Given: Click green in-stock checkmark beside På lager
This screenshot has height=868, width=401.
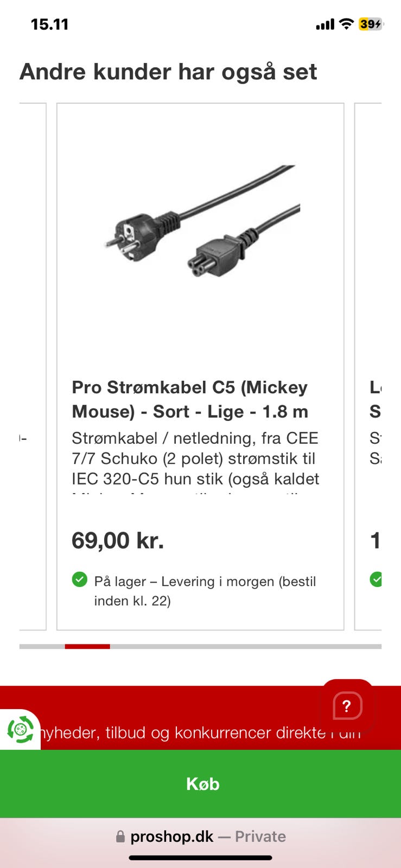Looking at the screenshot, I should [x=80, y=579].
